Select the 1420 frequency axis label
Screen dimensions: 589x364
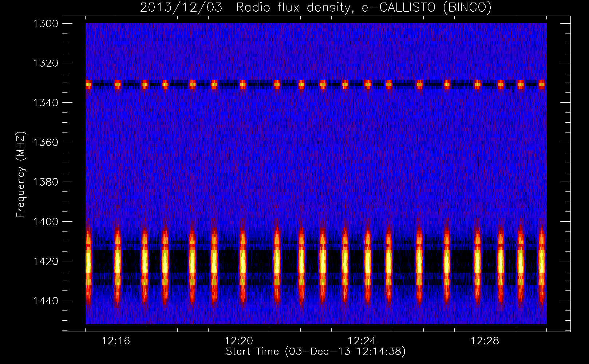pos(46,261)
